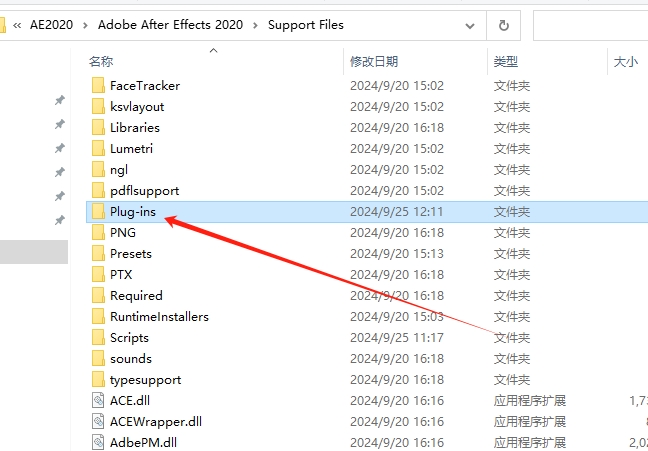Click the ksvlayout folder icon
Image resolution: width=648 pixels, height=451 pixels.
pyautogui.click(x=98, y=107)
